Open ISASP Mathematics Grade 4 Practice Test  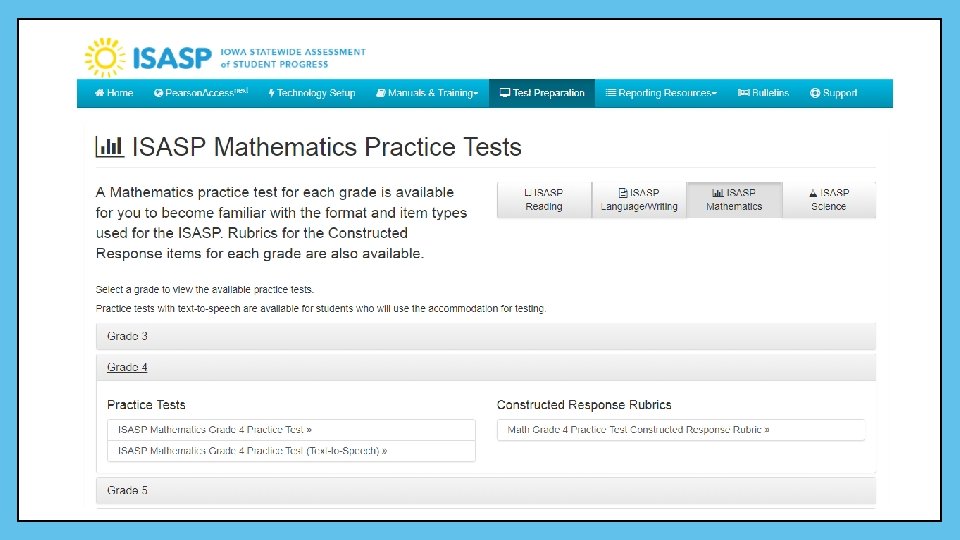pyautogui.click(x=291, y=430)
